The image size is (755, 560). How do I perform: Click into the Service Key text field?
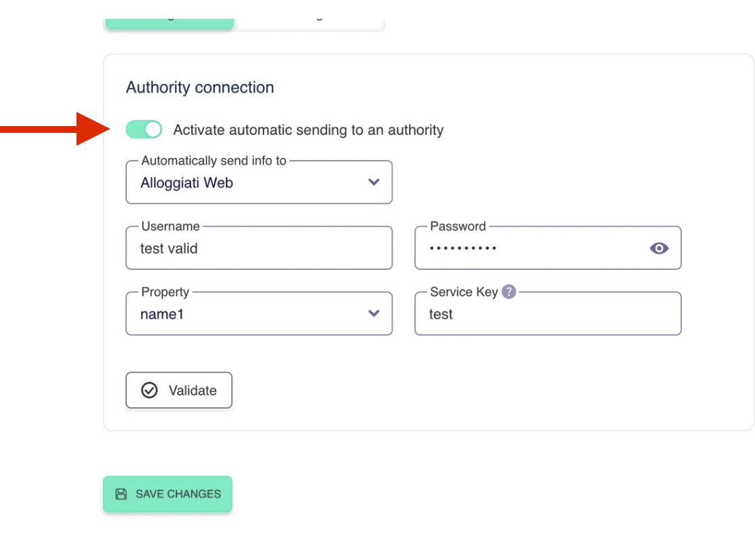coord(548,314)
